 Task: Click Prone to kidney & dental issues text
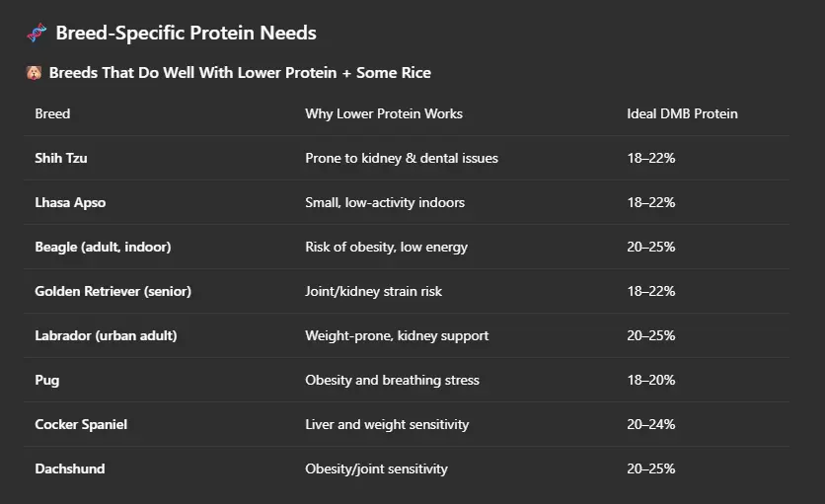click(x=402, y=158)
